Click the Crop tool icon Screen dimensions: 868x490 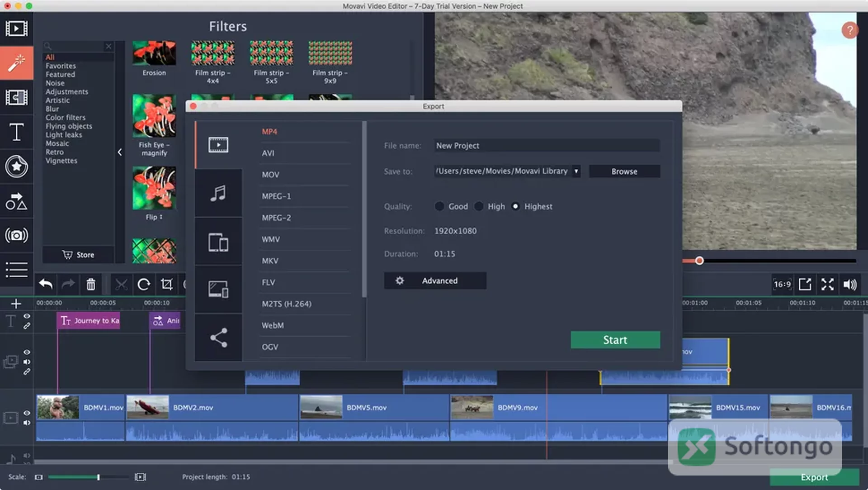click(x=166, y=284)
